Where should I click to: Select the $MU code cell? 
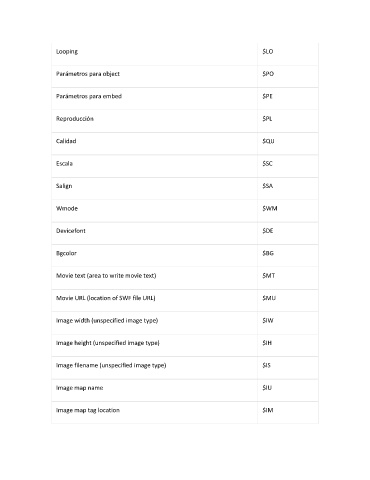269,298
